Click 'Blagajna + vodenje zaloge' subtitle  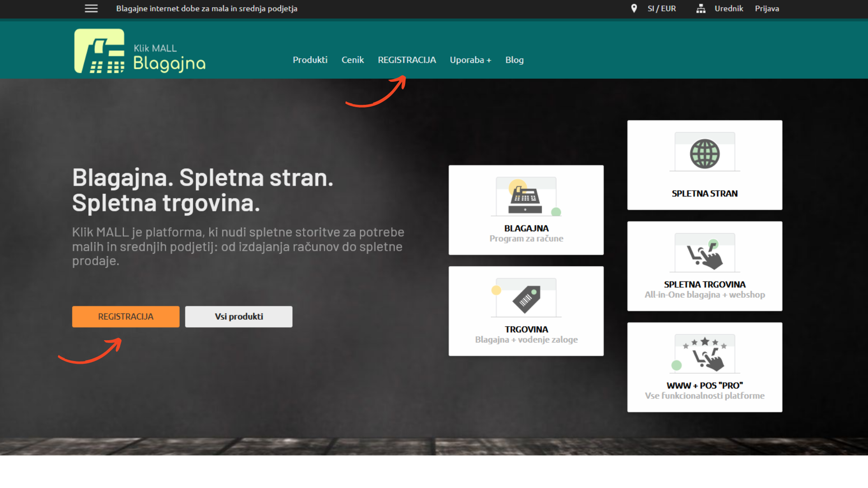pyautogui.click(x=526, y=339)
